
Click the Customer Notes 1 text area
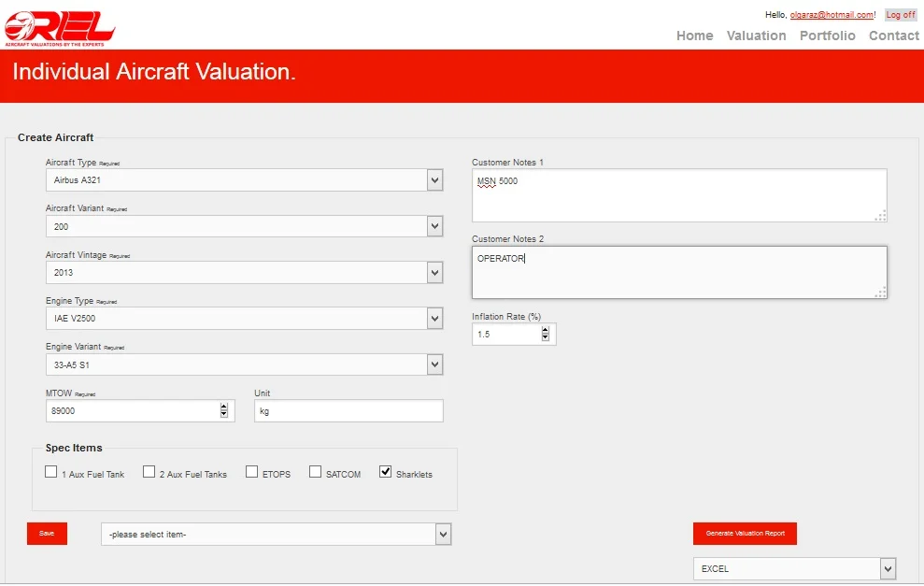tap(679, 195)
